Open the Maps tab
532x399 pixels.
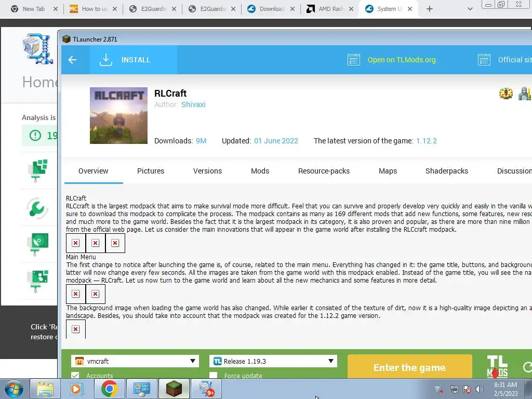point(388,171)
